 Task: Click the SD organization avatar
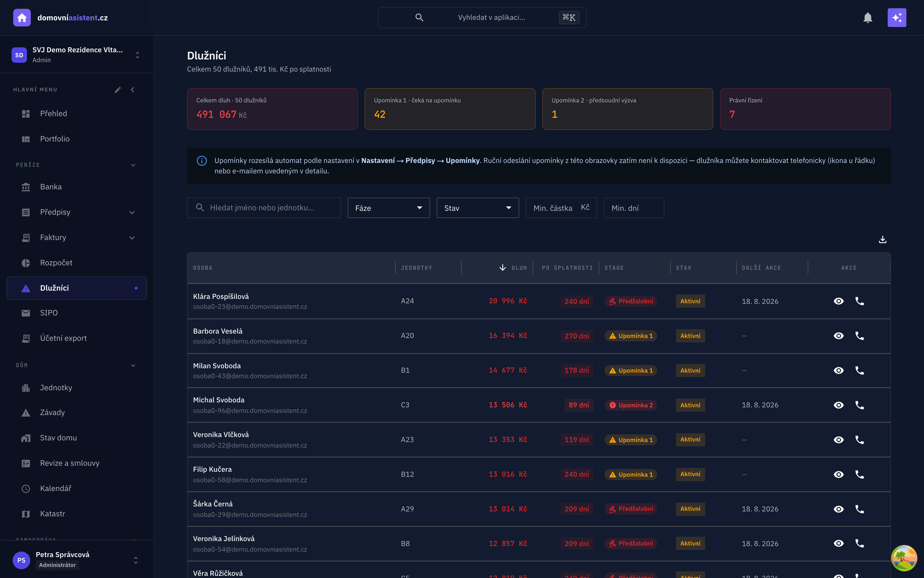pyautogui.click(x=19, y=55)
